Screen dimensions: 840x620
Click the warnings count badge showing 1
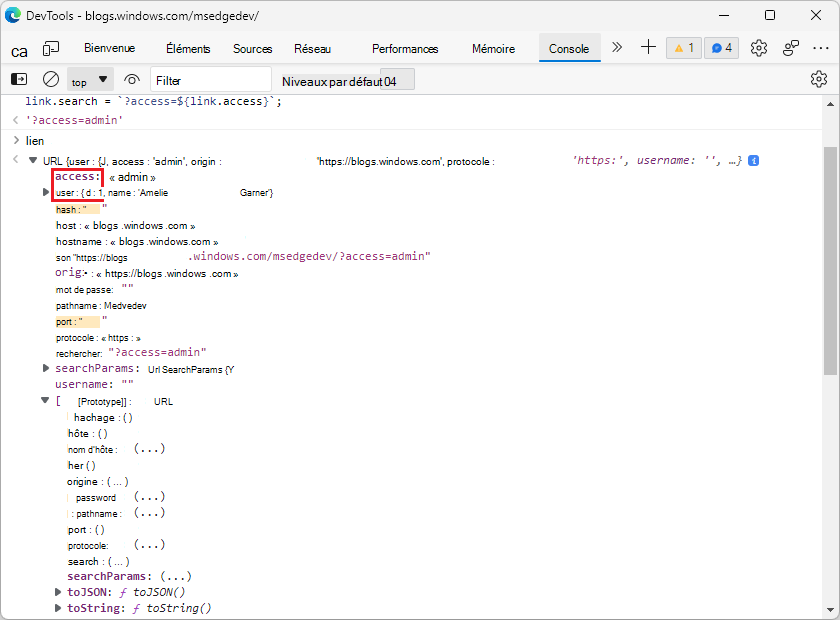point(684,48)
